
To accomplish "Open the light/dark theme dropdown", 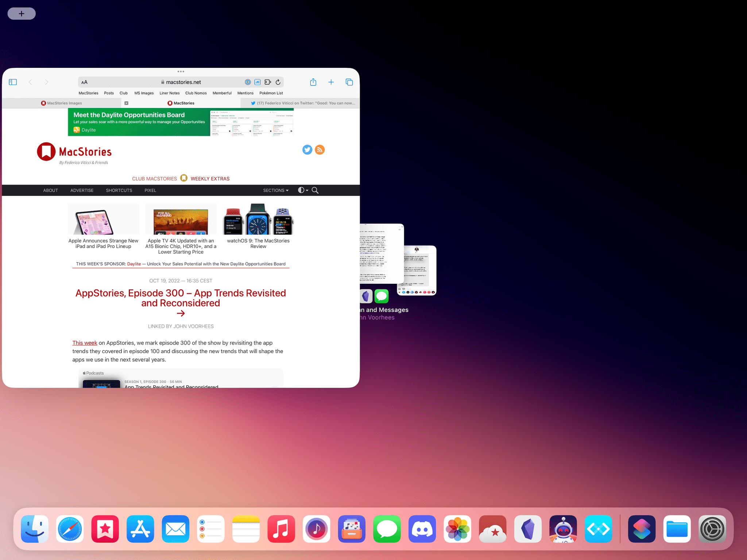I will coord(303,190).
